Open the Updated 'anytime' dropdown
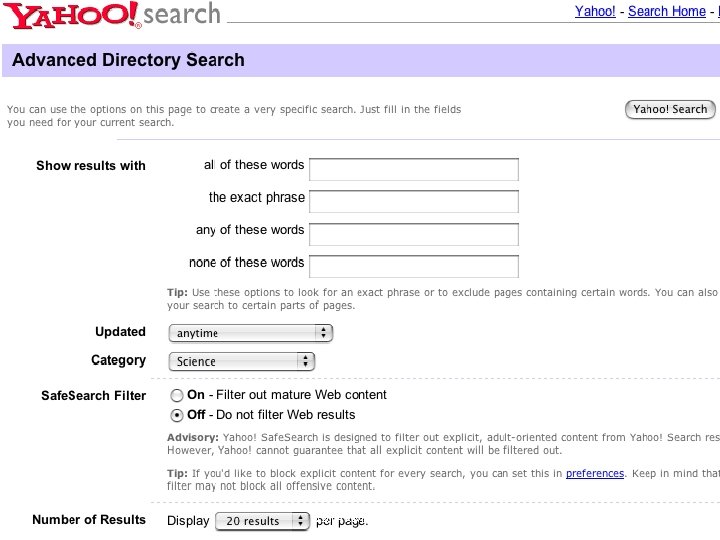Viewport: 720px width, 540px height. (x=251, y=333)
